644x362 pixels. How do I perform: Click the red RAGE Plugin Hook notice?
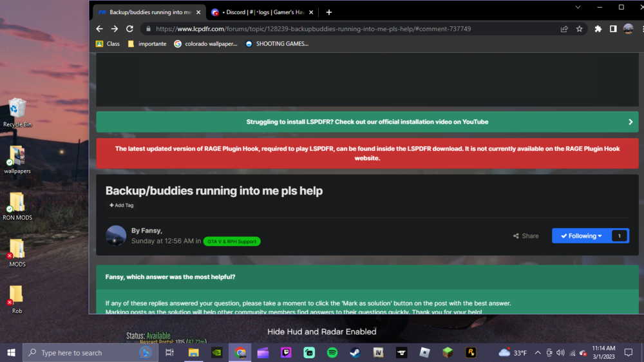367,153
